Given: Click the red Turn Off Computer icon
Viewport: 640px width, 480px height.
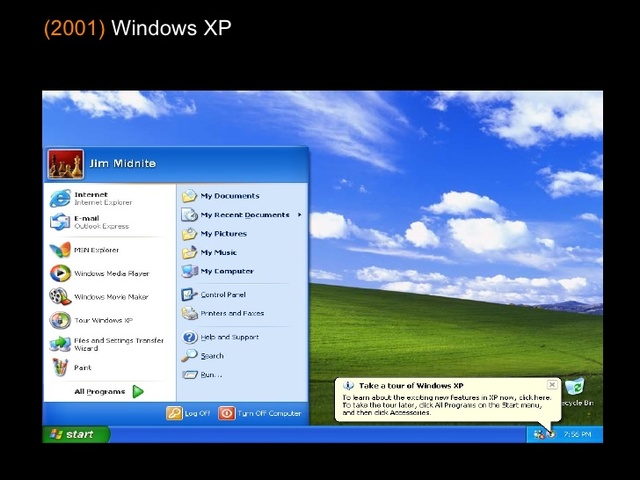Looking at the screenshot, I should [x=227, y=413].
